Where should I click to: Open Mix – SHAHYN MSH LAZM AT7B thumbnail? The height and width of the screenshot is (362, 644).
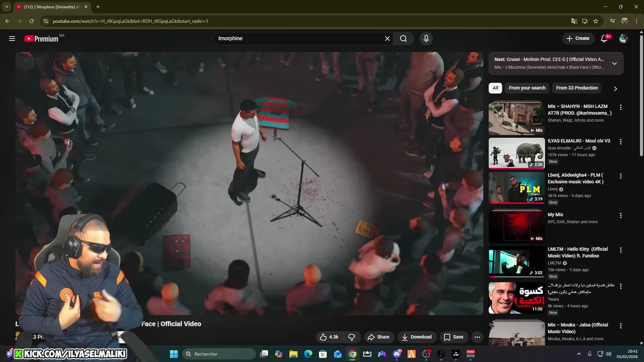(517, 119)
